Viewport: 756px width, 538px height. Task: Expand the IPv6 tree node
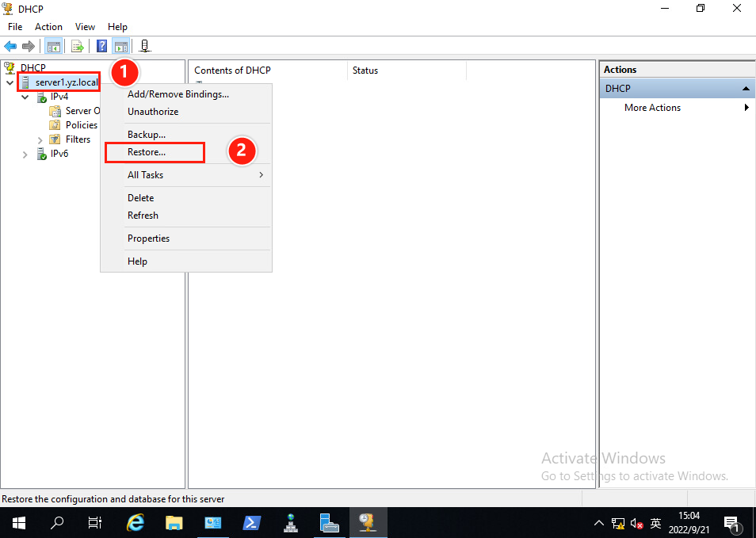(25, 155)
